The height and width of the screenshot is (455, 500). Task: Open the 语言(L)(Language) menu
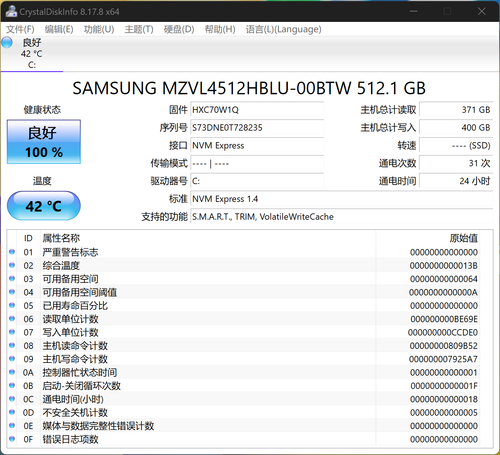coord(283,29)
